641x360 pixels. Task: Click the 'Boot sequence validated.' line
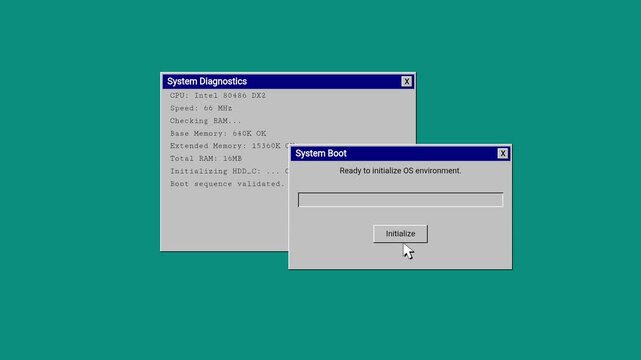(x=227, y=184)
